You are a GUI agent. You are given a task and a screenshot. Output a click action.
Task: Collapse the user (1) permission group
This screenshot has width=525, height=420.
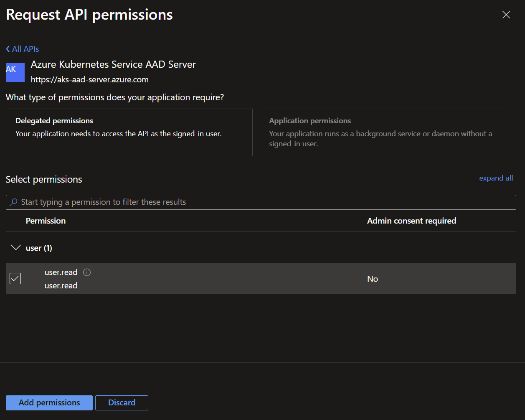(16, 248)
